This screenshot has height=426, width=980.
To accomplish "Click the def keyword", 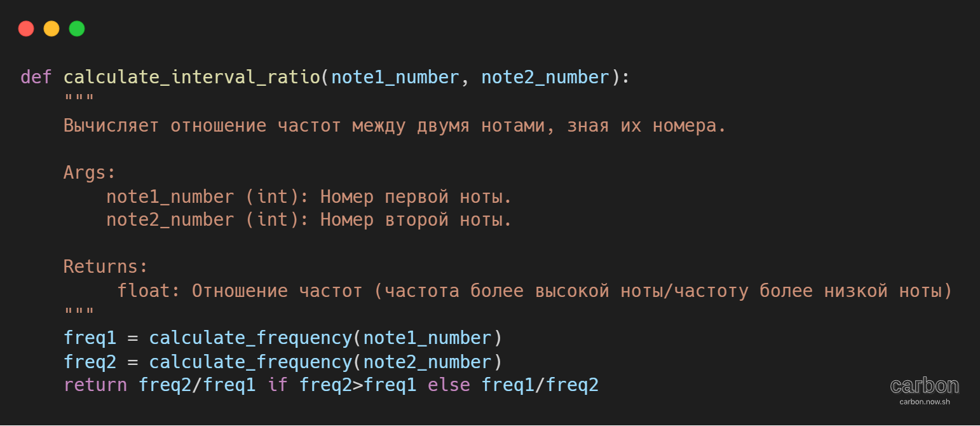I will (x=36, y=77).
